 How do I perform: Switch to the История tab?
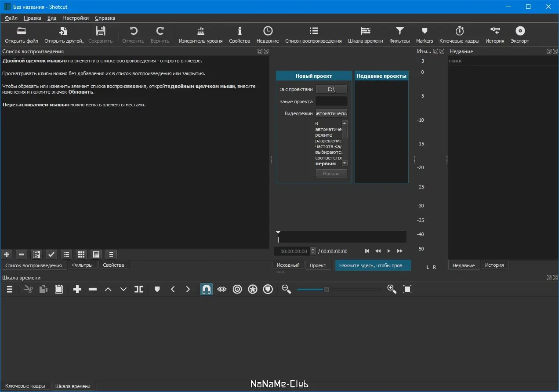494,265
